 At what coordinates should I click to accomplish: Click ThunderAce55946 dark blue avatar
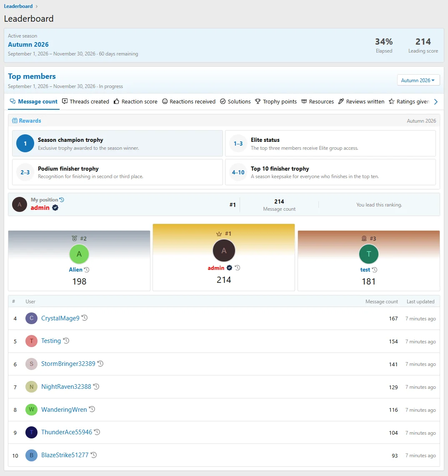tap(31, 432)
